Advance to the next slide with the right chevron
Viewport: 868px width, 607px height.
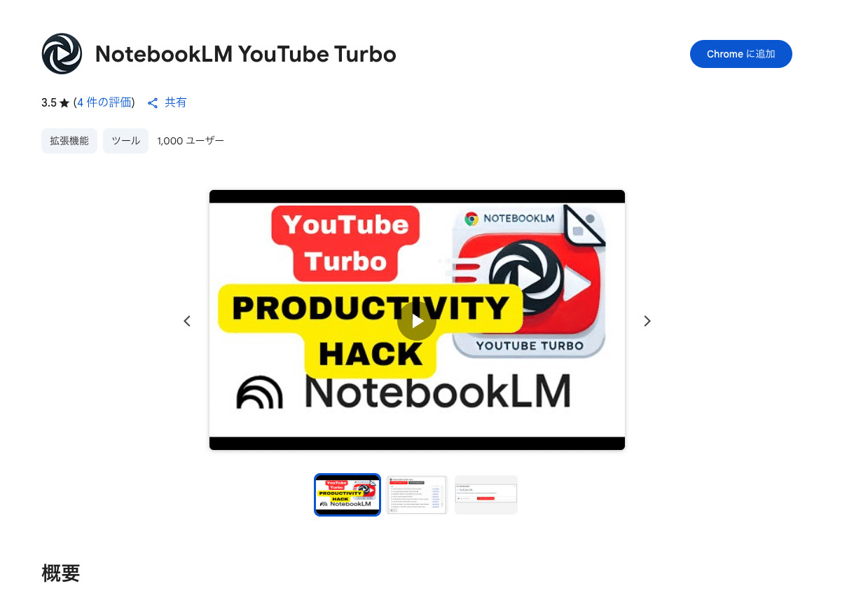647,321
